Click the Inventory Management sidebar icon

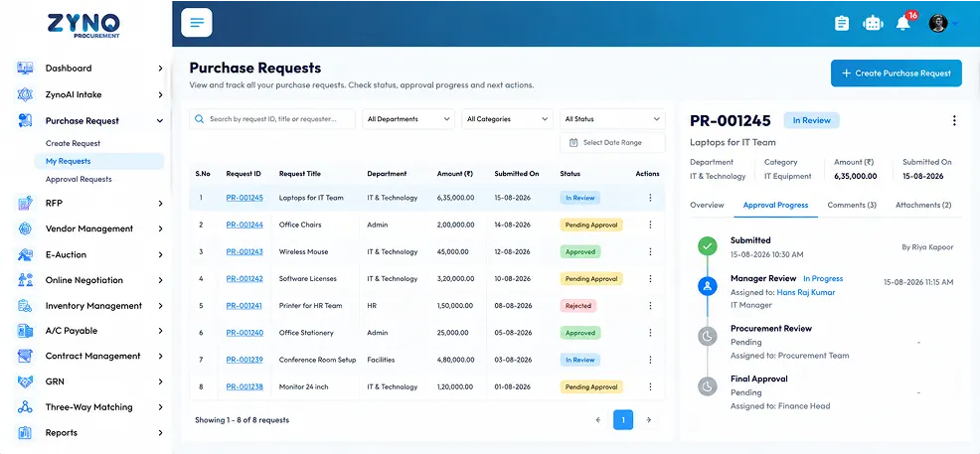click(25, 306)
